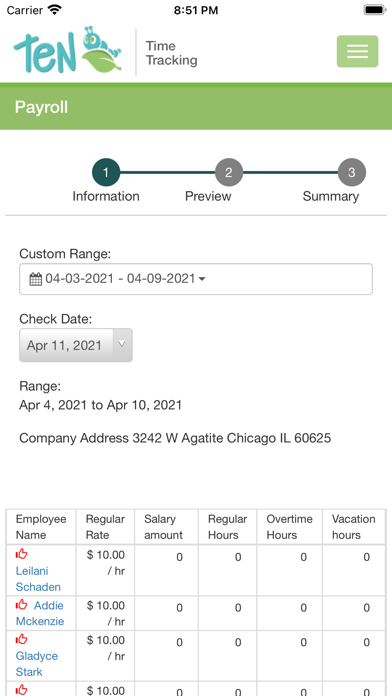Click the Vacation hours column header

[x=353, y=527]
